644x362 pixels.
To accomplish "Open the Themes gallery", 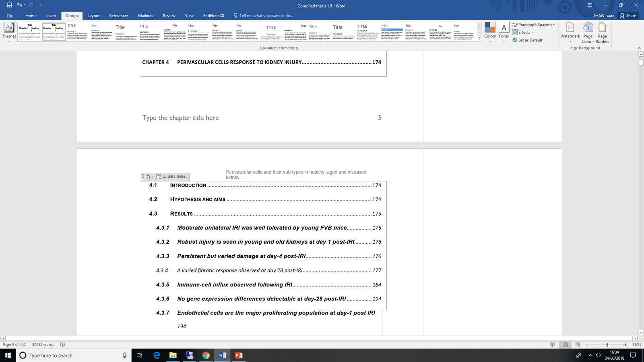I will pos(9,32).
